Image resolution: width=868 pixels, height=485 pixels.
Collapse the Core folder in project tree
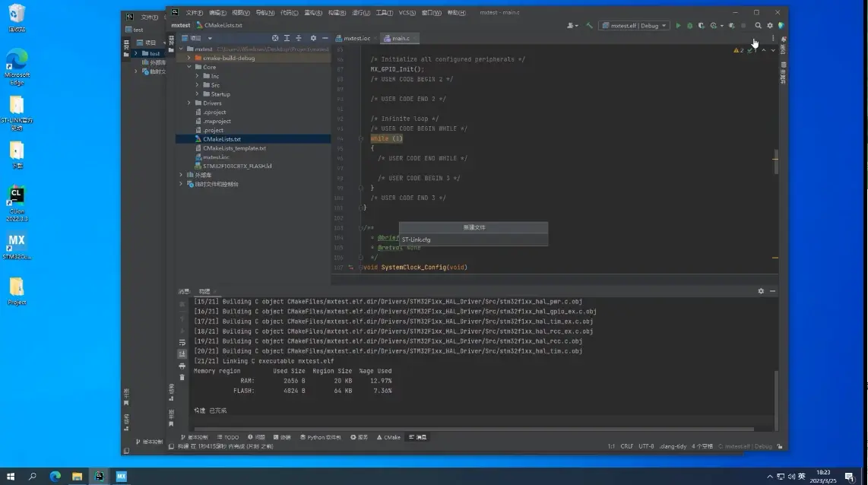[x=189, y=67]
